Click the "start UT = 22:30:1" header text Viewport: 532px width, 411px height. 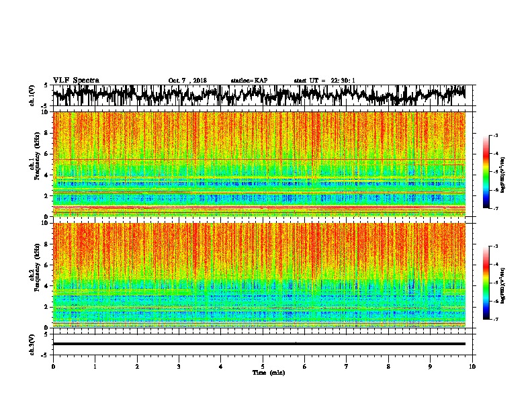[324, 81]
